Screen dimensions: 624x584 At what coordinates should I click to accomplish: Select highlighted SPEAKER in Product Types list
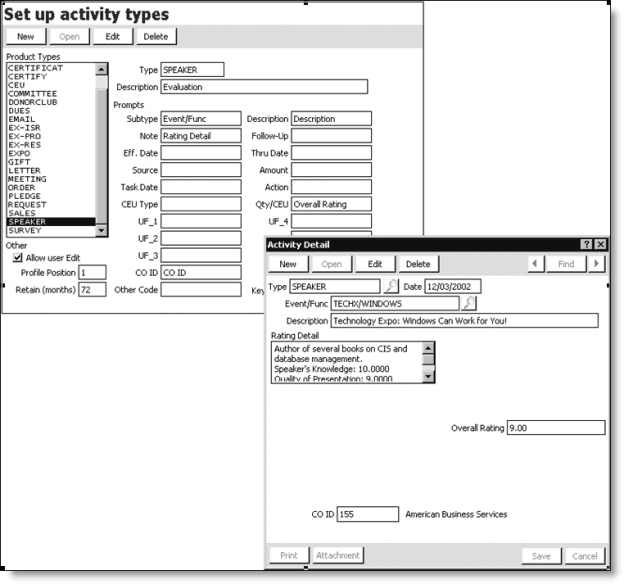(x=51, y=222)
